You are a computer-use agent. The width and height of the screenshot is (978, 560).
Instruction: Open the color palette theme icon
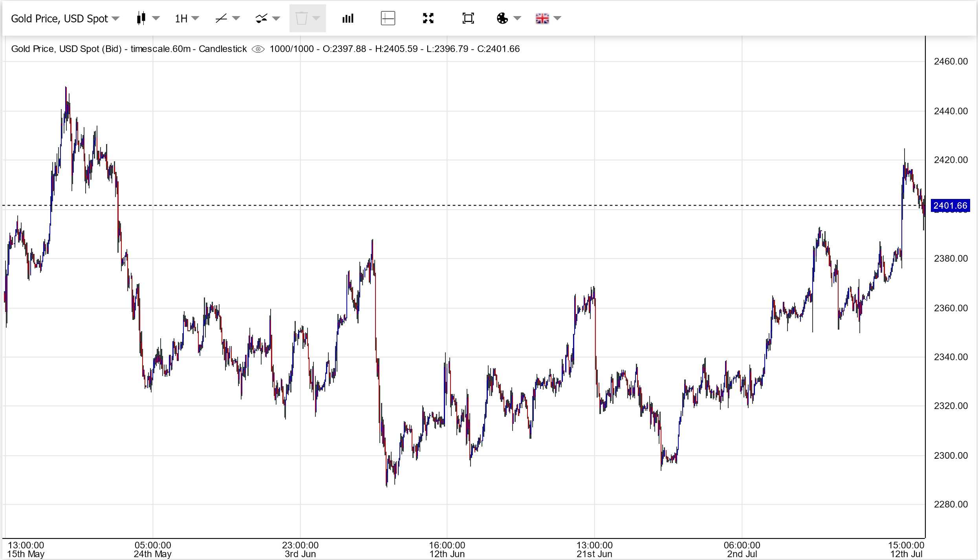click(502, 18)
